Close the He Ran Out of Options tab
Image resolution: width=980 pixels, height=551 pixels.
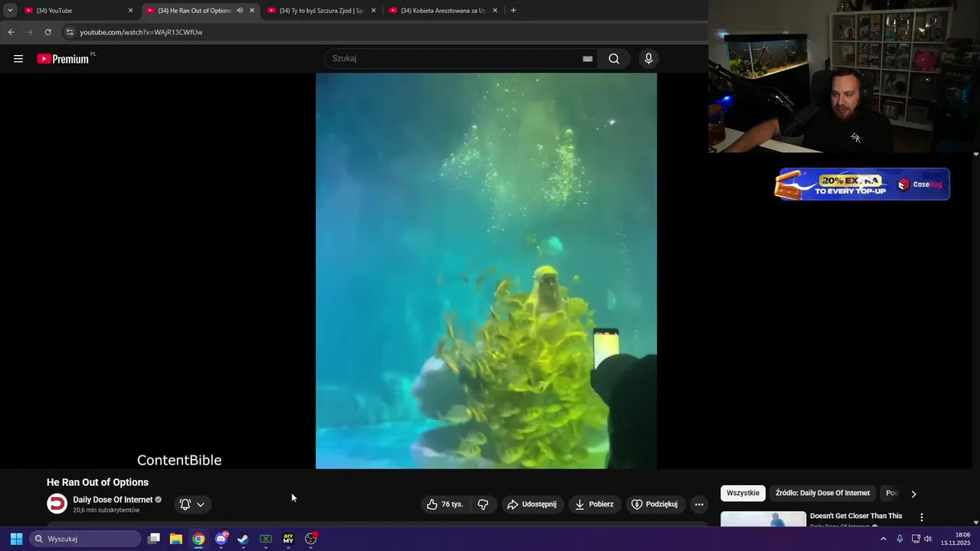[x=252, y=11]
